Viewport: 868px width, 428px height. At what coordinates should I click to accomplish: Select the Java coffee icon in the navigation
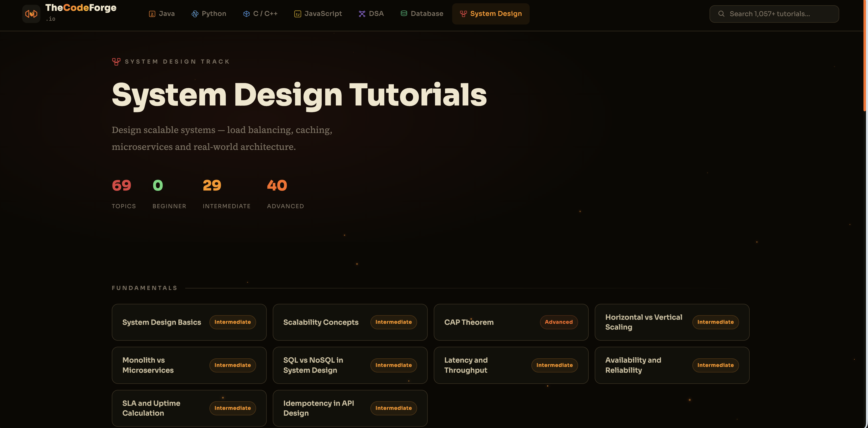click(152, 14)
